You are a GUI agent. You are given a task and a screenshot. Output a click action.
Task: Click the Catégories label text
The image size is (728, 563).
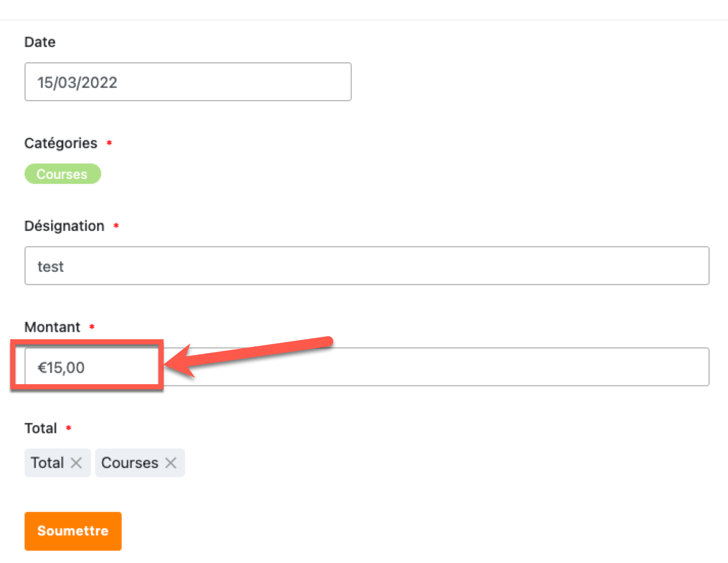(61, 143)
